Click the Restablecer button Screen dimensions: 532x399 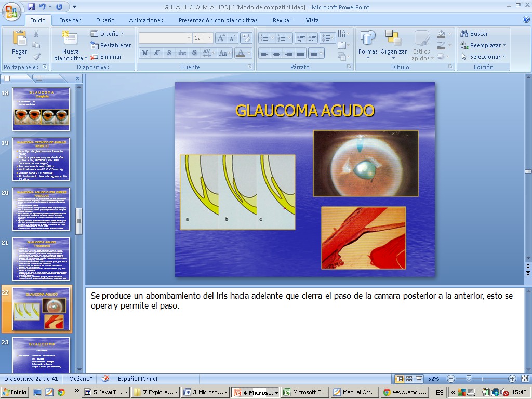111,45
